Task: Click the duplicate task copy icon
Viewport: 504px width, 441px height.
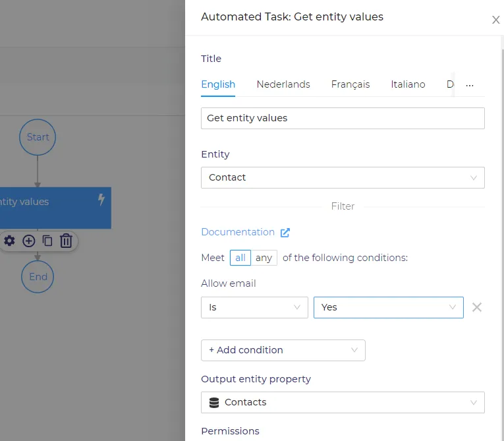Action: click(47, 241)
